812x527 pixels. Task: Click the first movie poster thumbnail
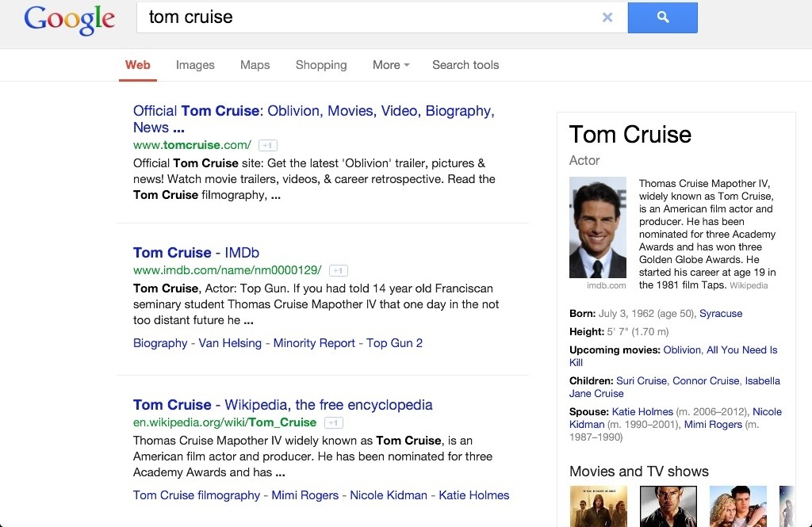click(x=598, y=506)
